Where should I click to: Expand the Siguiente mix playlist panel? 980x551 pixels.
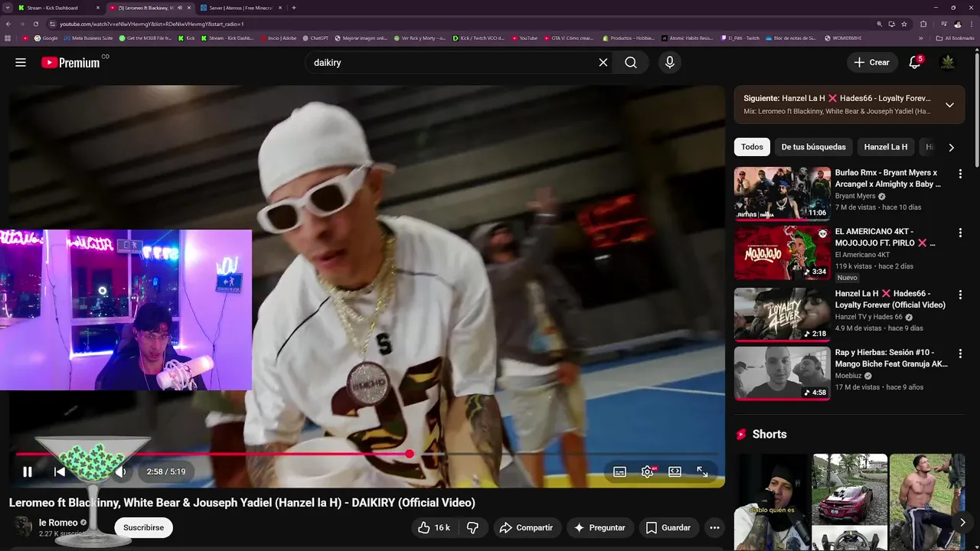[x=949, y=105]
